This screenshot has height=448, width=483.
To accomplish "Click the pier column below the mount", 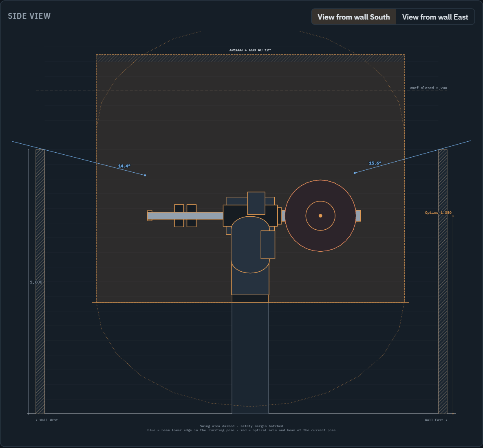I will point(250,358).
